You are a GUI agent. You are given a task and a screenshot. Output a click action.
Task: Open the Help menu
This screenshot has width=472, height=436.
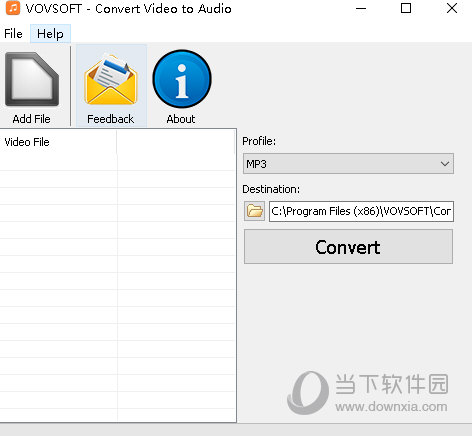click(x=50, y=34)
